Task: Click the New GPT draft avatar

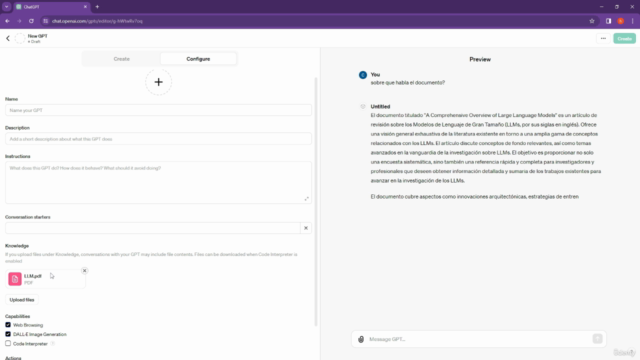Action: pos(20,38)
